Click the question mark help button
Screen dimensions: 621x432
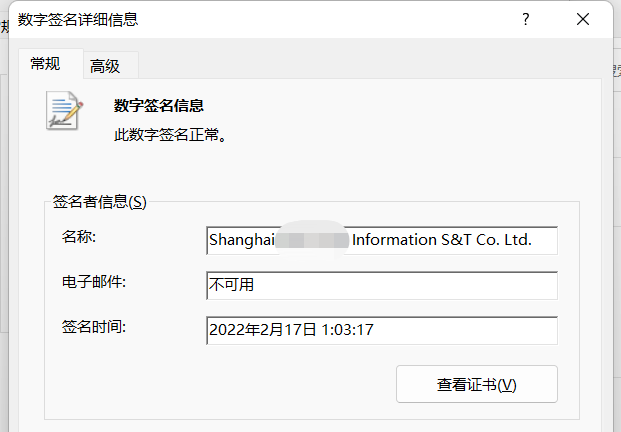526,19
